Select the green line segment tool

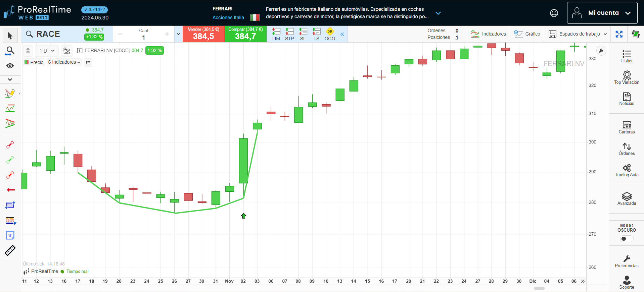coord(10,160)
